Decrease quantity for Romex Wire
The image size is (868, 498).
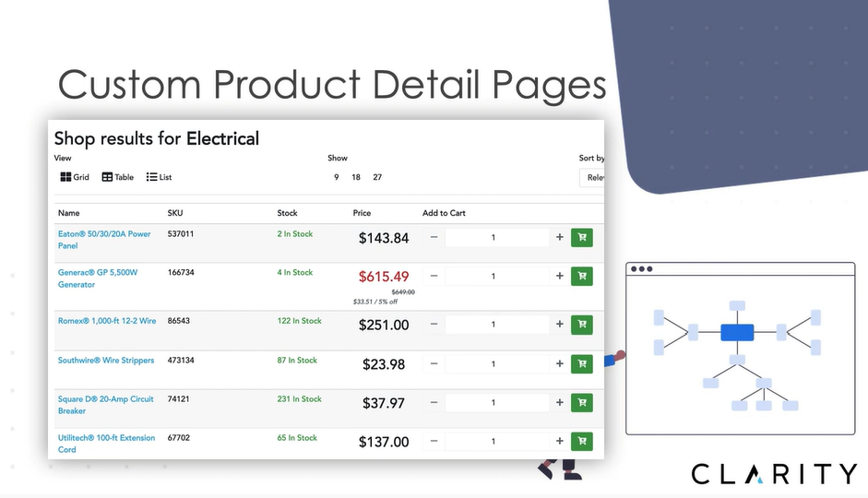click(x=434, y=325)
